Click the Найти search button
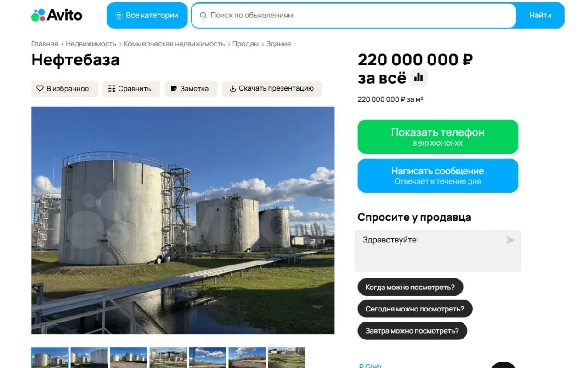This screenshot has height=368, width=588. (x=540, y=15)
